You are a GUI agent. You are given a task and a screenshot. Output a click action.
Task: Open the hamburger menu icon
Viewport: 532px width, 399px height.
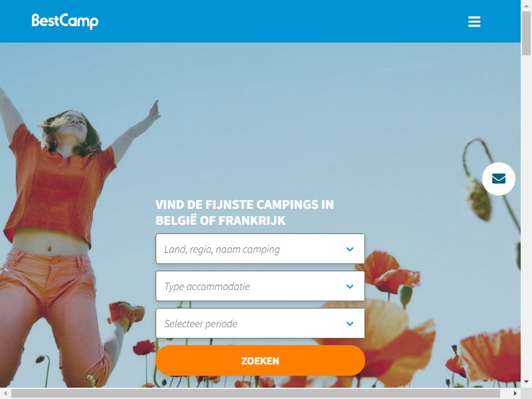(x=474, y=21)
